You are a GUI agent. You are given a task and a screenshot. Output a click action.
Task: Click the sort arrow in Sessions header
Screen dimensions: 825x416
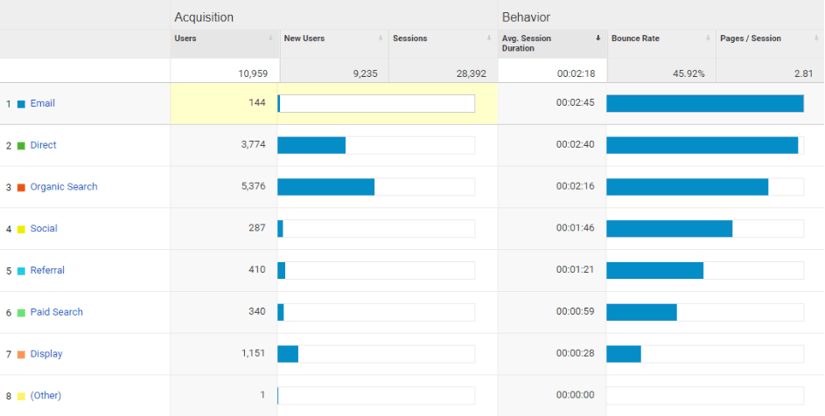pos(489,38)
